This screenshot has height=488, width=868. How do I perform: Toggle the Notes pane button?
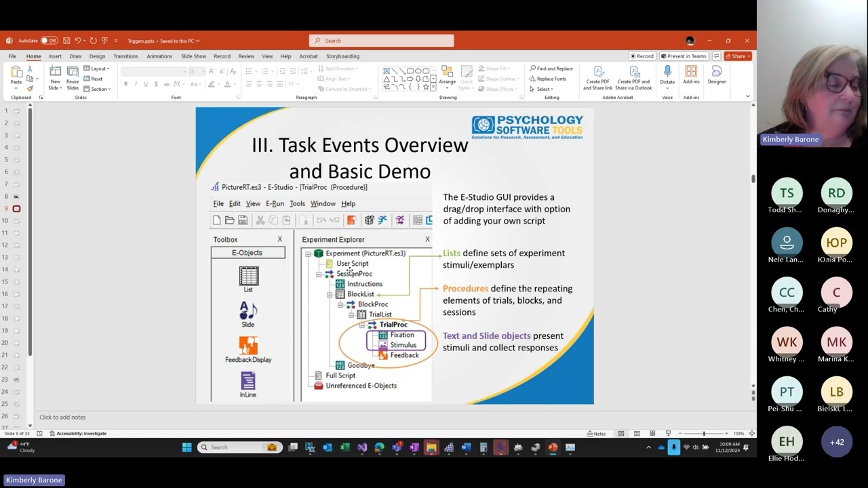597,434
